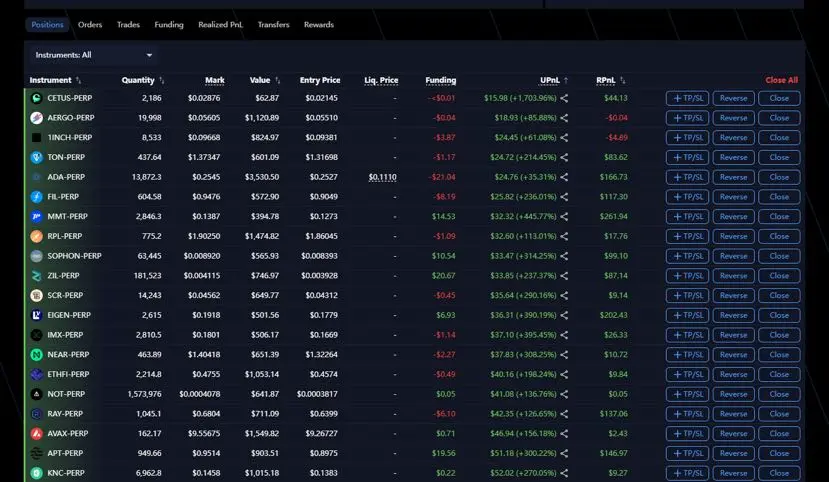Click the ZIL-PERP coin icon
This screenshot has height=482, width=829.
click(36, 276)
